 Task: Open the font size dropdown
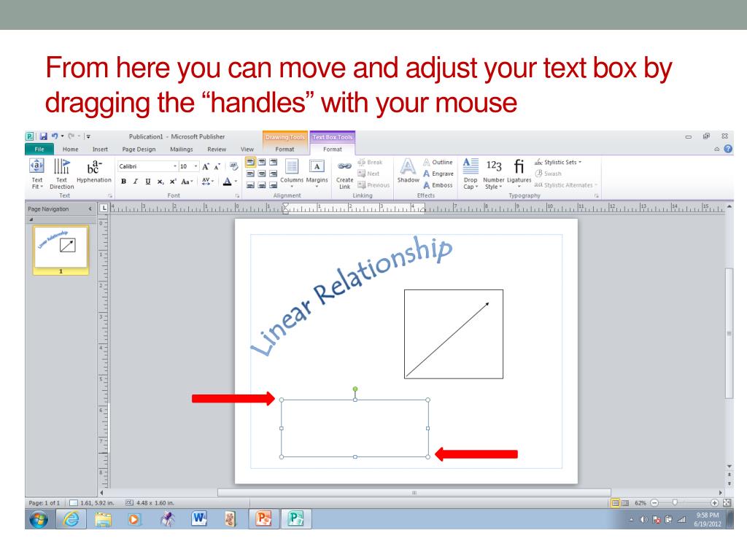coord(196,166)
